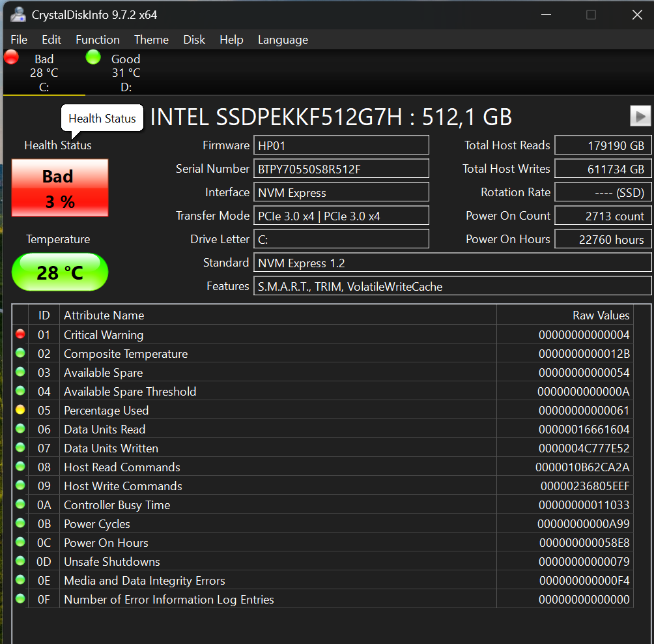This screenshot has width=654, height=644.
Task: Click the Firmware HP01 field
Action: 341,145
